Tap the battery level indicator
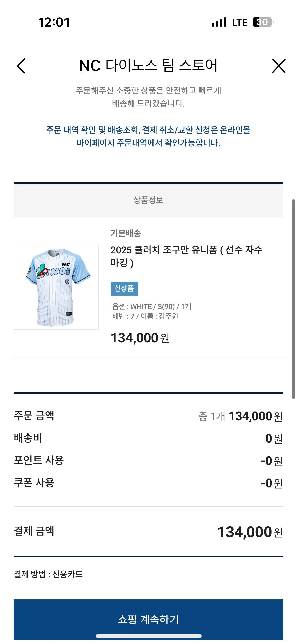 click(263, 22)
